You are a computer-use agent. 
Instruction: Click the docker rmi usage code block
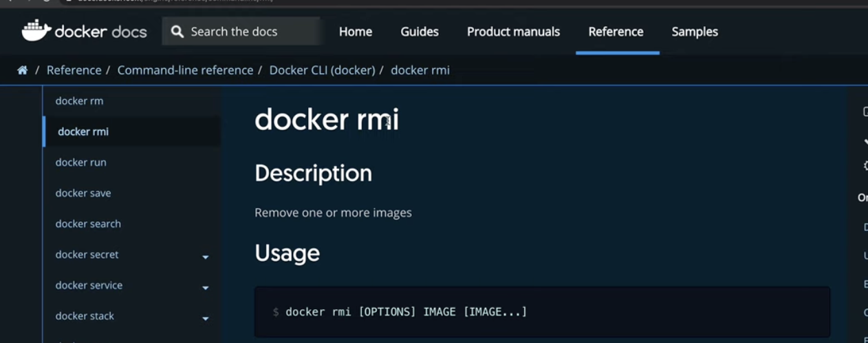click(542, 312)
